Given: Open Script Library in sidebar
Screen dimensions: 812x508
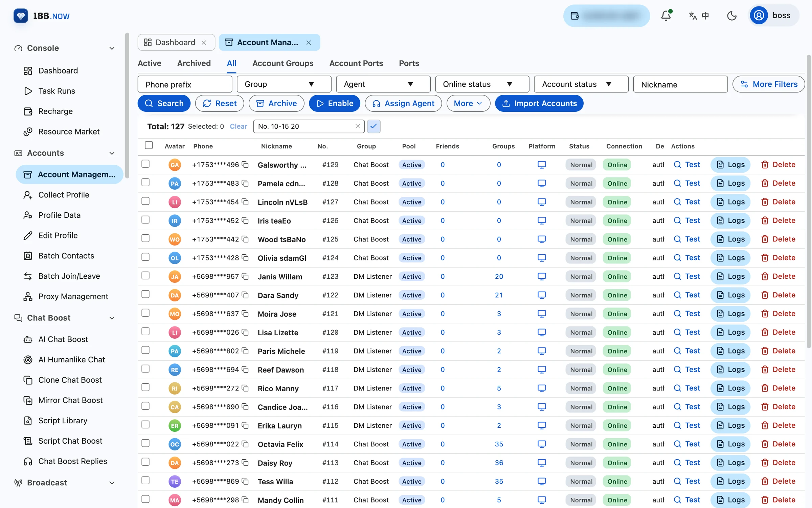Looking at the screenshot, I should point(63,421).
